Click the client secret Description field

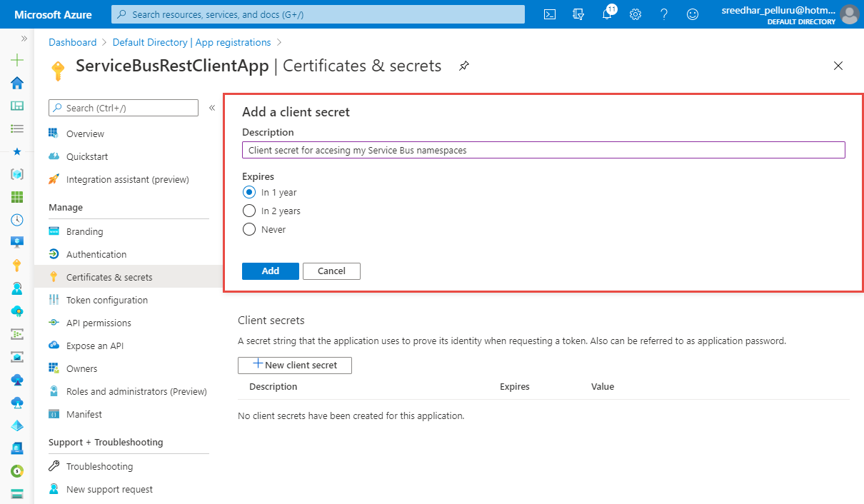(543, 150)
